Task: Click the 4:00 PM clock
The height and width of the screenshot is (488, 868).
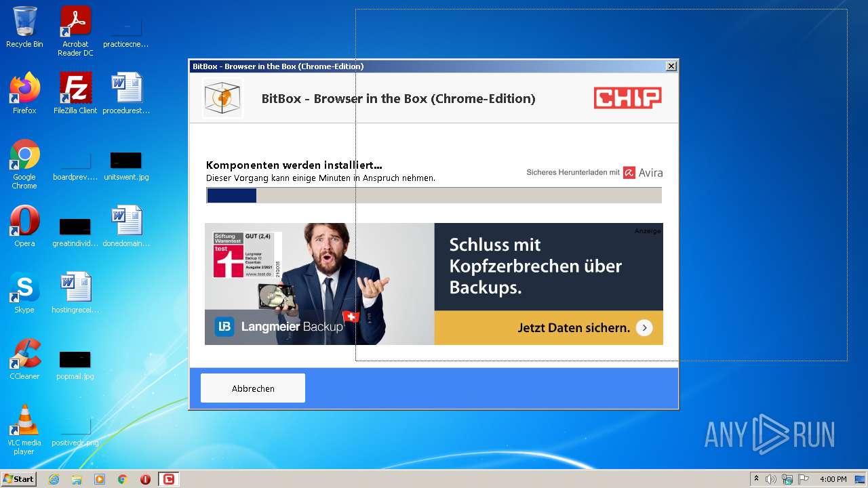Action: (x=833, y=479)
